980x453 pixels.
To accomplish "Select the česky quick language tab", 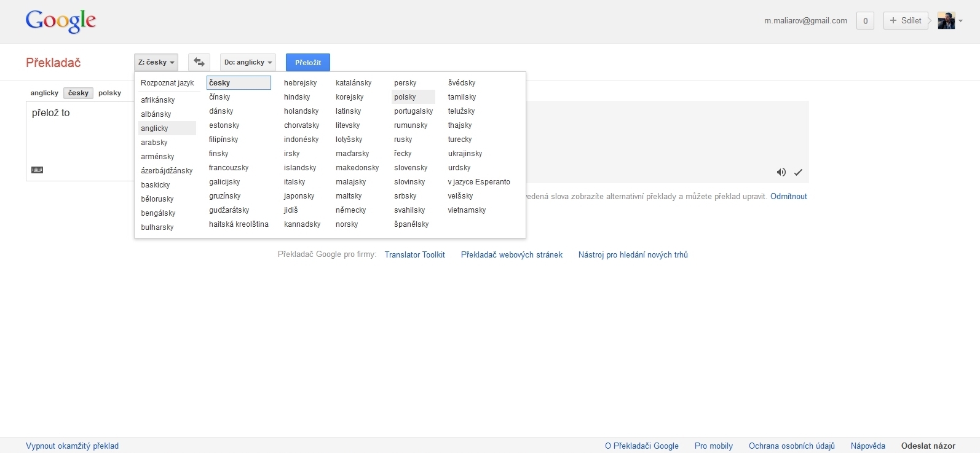I will tap(78, 93).
